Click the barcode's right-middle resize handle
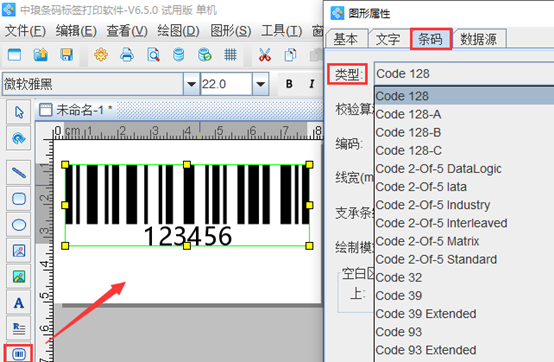The width and height of the screenshot is (554, 362). 309,205
